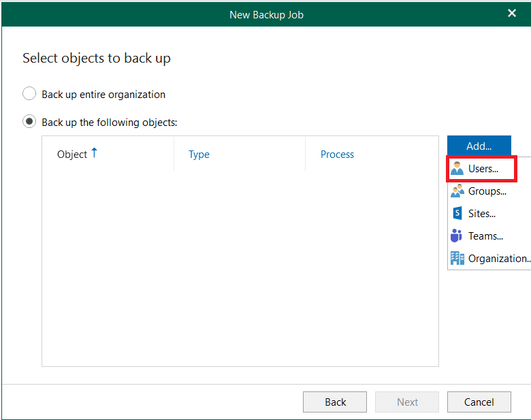Viewport: 531px width, 420px height.
Task: Click the Organization building icon
Action: coord(457,258)
